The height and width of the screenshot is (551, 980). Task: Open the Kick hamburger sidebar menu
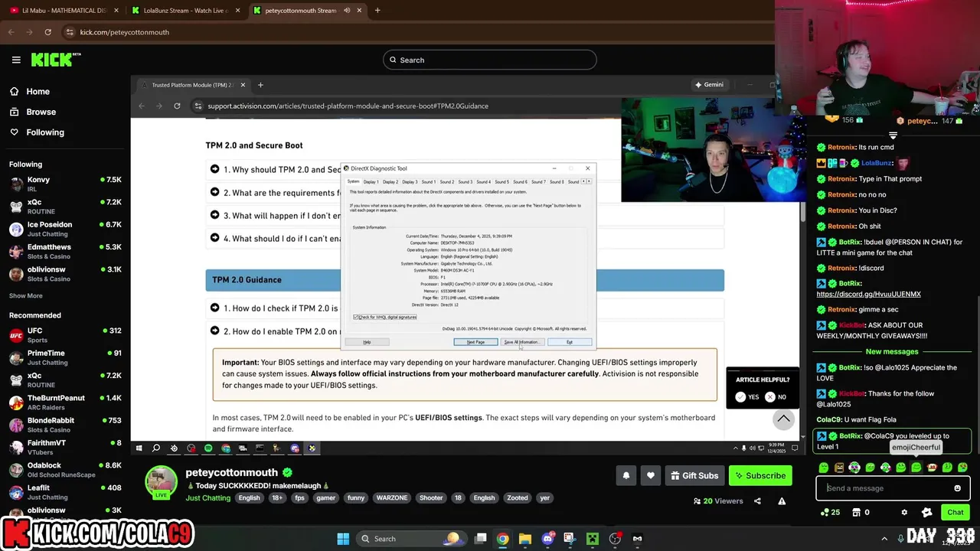pos(16,60)
